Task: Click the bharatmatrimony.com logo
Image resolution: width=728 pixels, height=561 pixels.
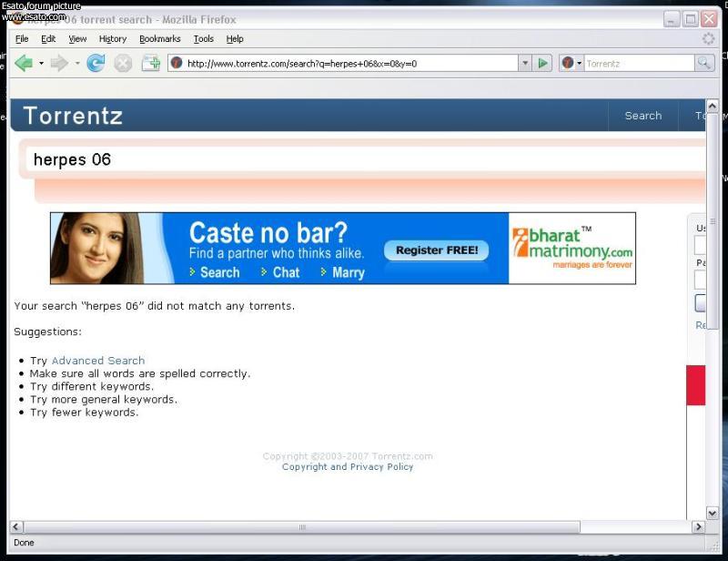Action: point(572,249)
